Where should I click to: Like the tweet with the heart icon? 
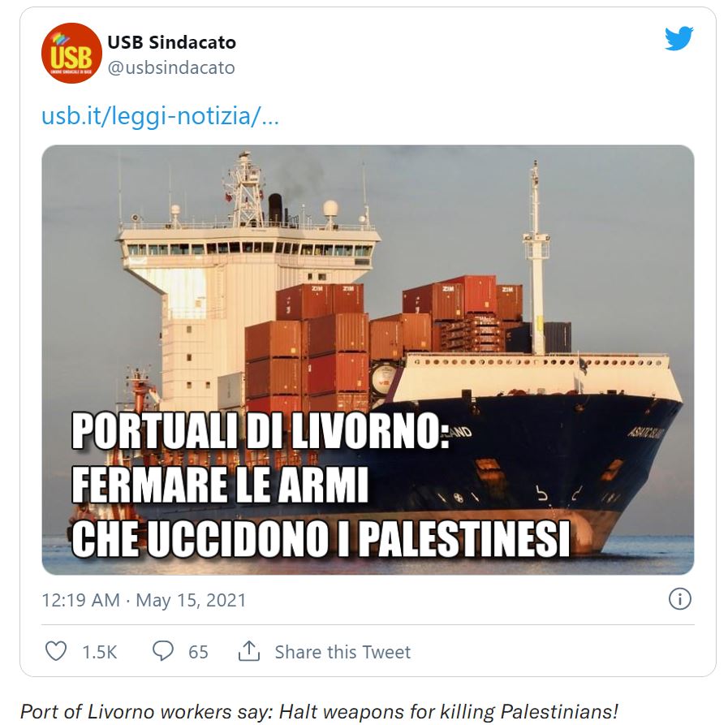click(55, 651)
